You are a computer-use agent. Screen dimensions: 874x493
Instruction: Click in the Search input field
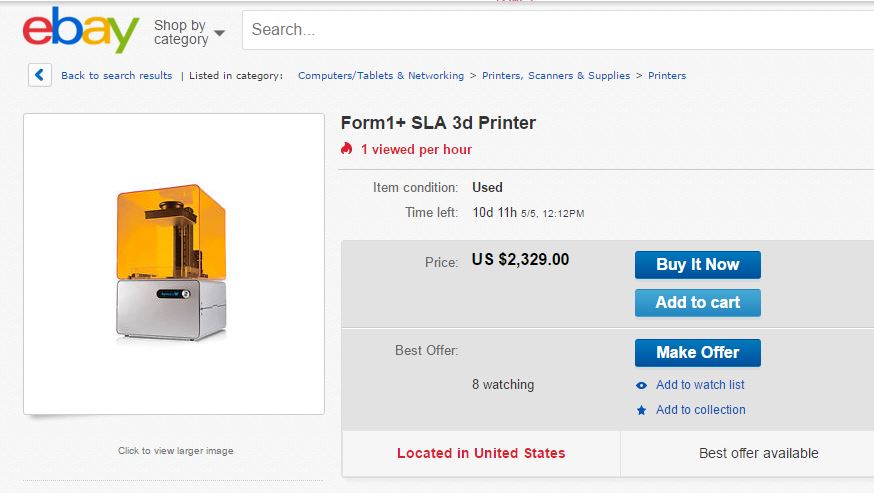coord(550,30)
